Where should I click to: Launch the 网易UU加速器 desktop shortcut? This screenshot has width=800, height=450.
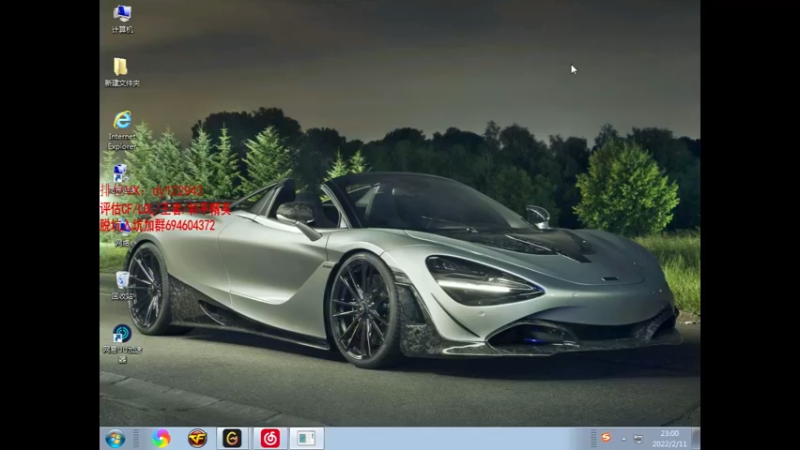click(x=122, y=343)
